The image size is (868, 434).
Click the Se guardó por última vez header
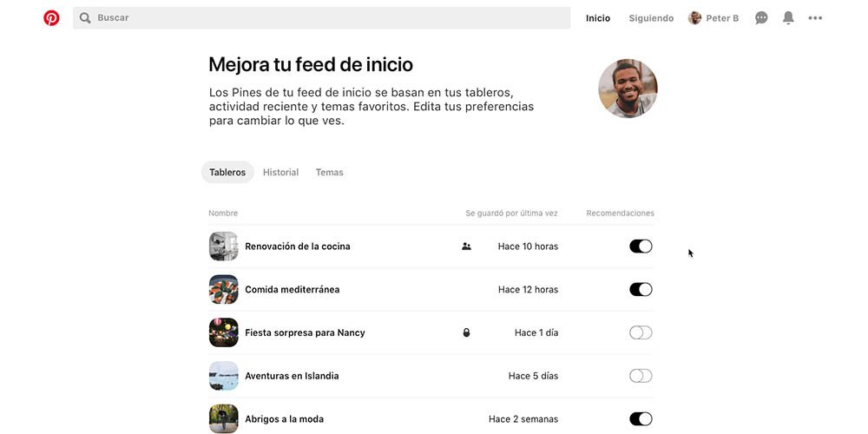click(x=511, y=214)
